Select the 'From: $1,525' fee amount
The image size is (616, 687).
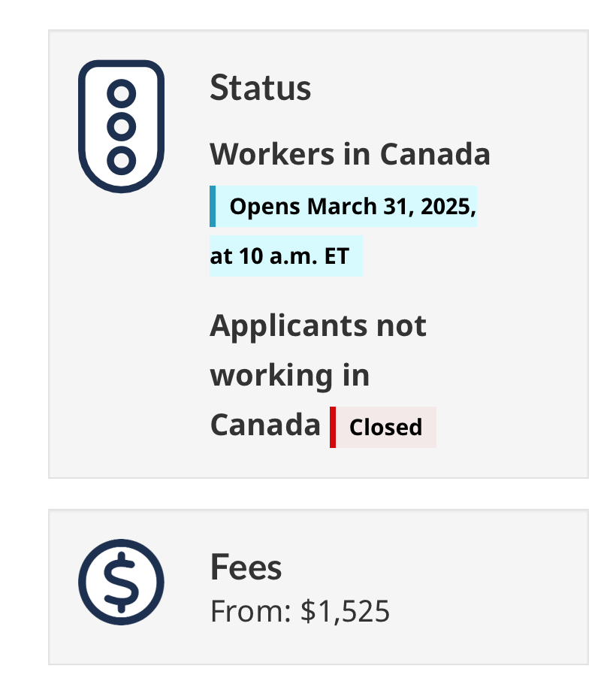point(300,611)
